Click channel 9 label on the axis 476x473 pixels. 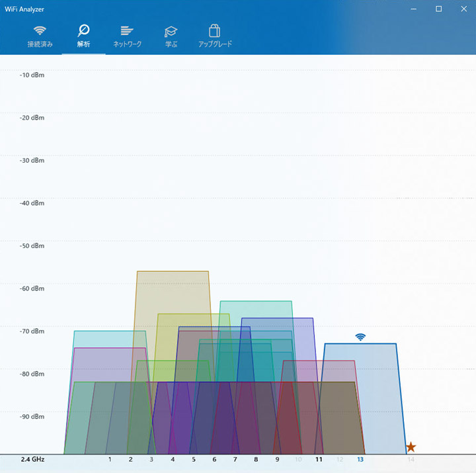coord(277,459)
